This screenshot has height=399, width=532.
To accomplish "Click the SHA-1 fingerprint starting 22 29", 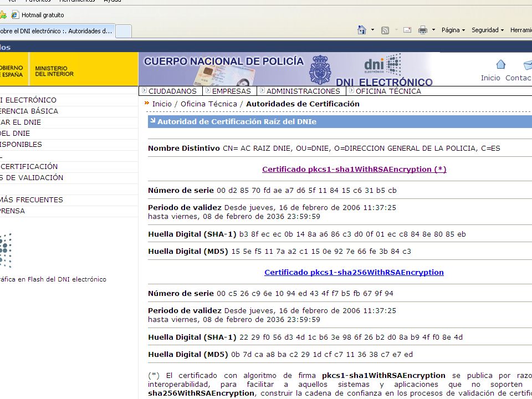I will 351,337.
